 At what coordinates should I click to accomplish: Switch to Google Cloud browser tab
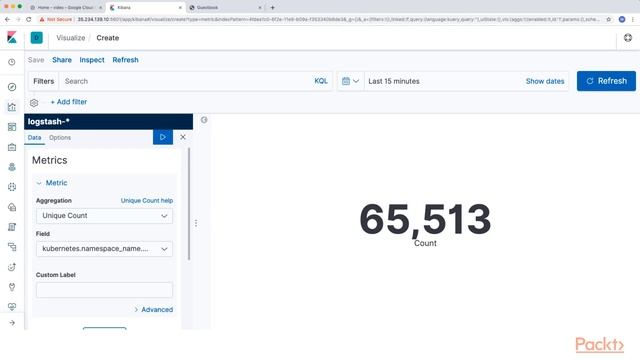65,7
